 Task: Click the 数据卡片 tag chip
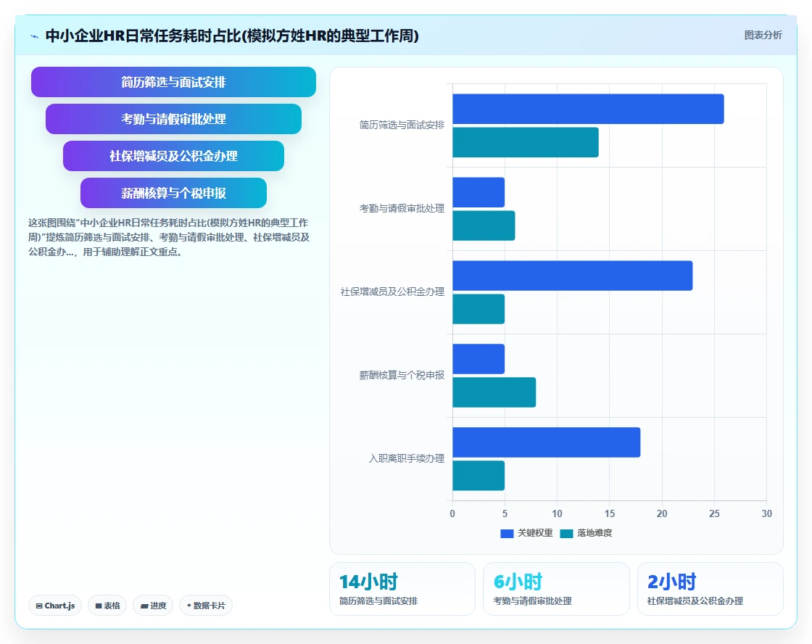[x=206, y=605]
